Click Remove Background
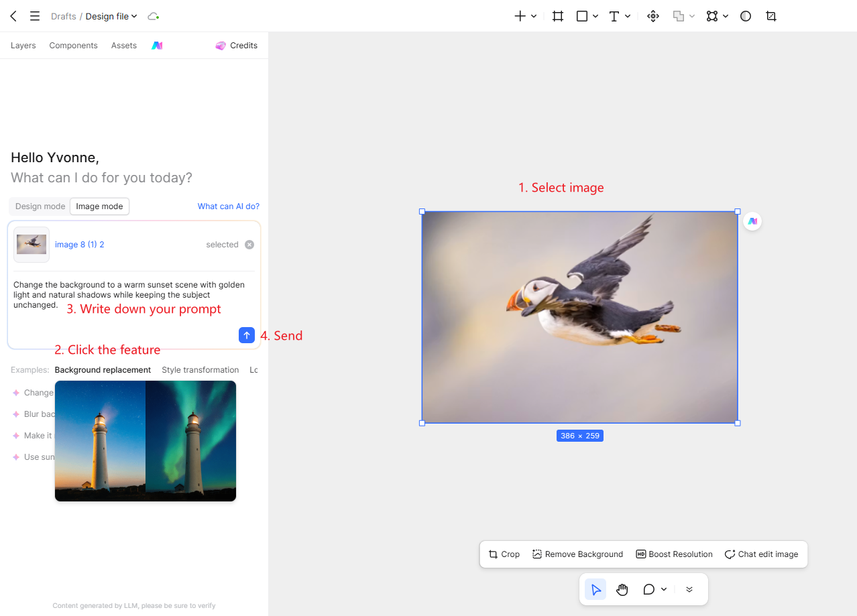The width and height of the screenshot is (857, 616). pyautogui.click(x=577, y=554)
